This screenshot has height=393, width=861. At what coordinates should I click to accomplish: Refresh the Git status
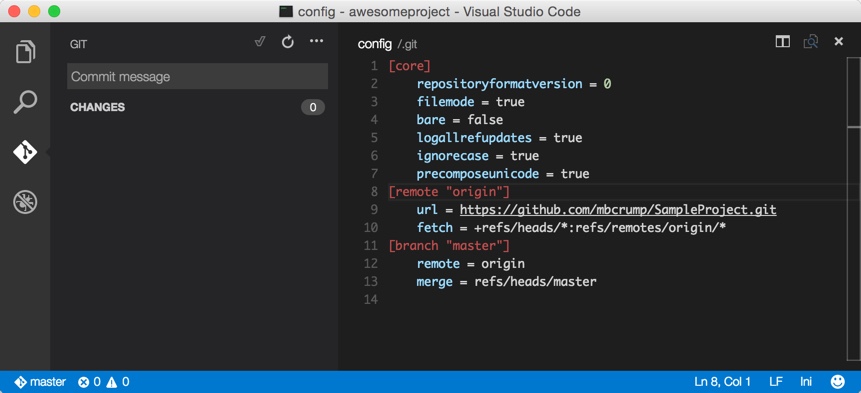288,42
